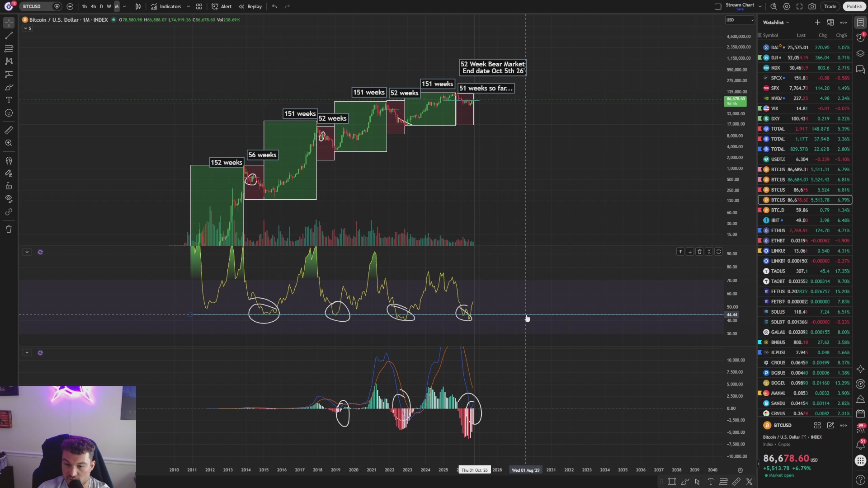Screen dimensions: 868x488
Task: Select the crosshair cursor tool
Action: pyautogui.click(x=9, y=22)
